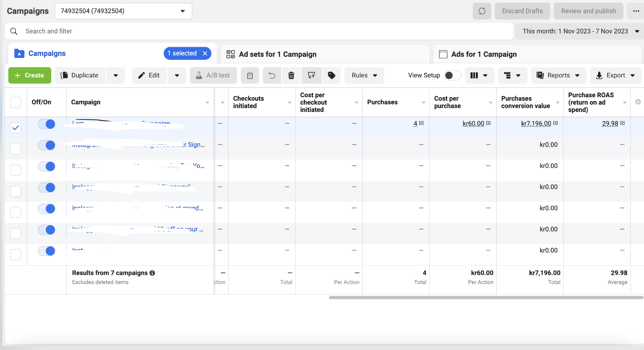Click the Duplicate button

(x=80, y=75)
